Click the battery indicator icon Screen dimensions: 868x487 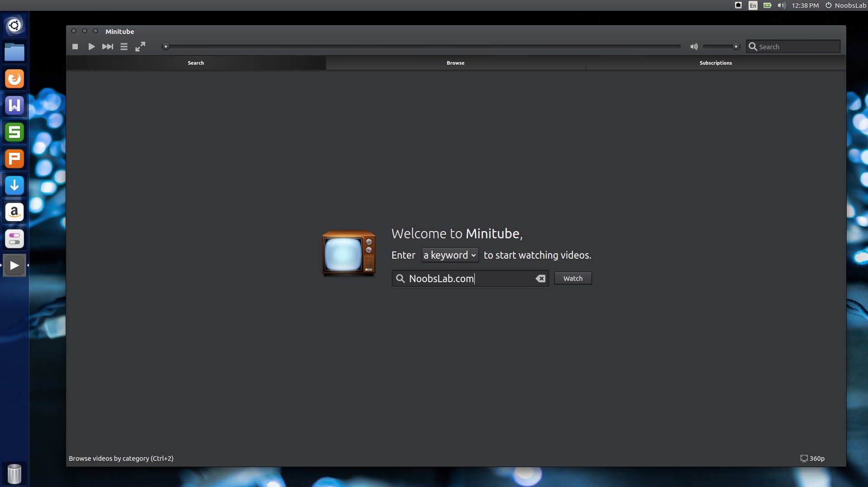pos(768,5)
